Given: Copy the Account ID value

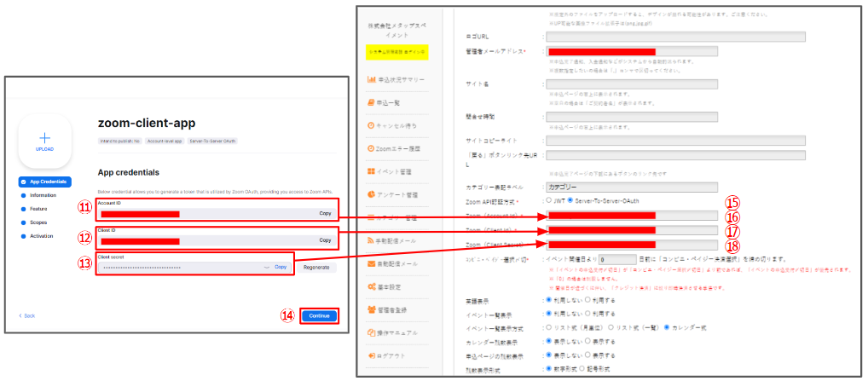Looking at the screenshot, I should [325, 213].
